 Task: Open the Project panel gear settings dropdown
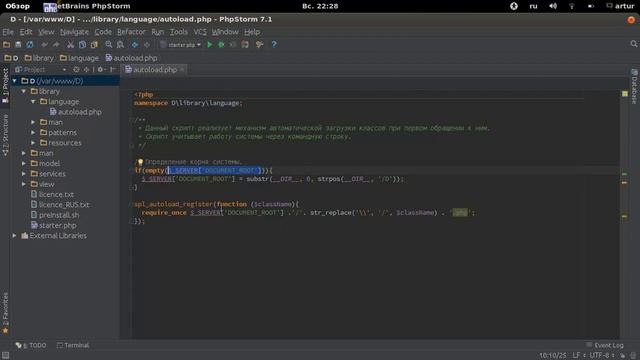click(101, 70)
